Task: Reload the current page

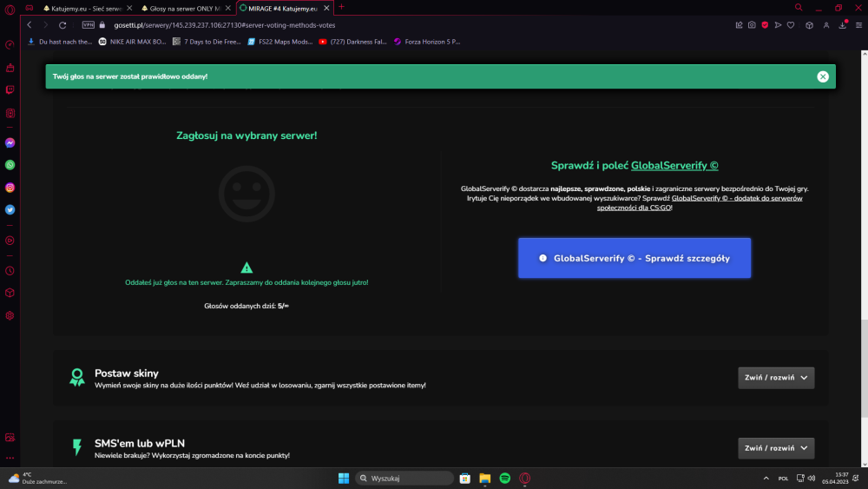Action: (x=62, y=25)
